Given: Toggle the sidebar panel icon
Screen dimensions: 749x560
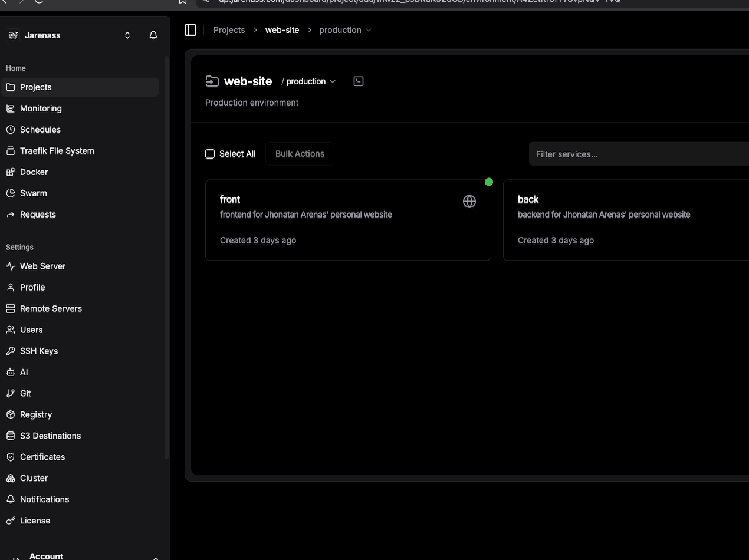Looking at the screenshot, I should coord(190,30).
